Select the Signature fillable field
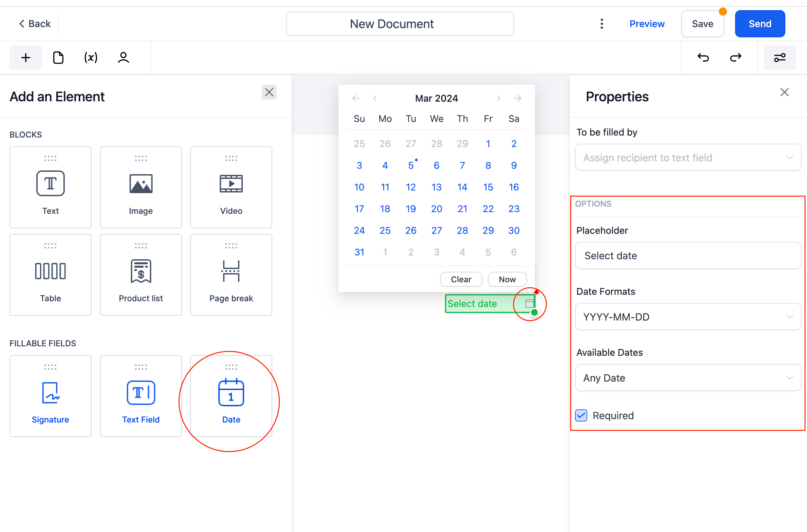 [x=50, y=396]
